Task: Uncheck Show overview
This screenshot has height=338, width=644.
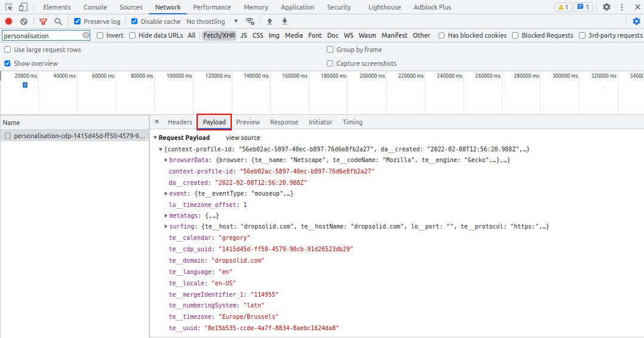Action: [x=7, y=63]
